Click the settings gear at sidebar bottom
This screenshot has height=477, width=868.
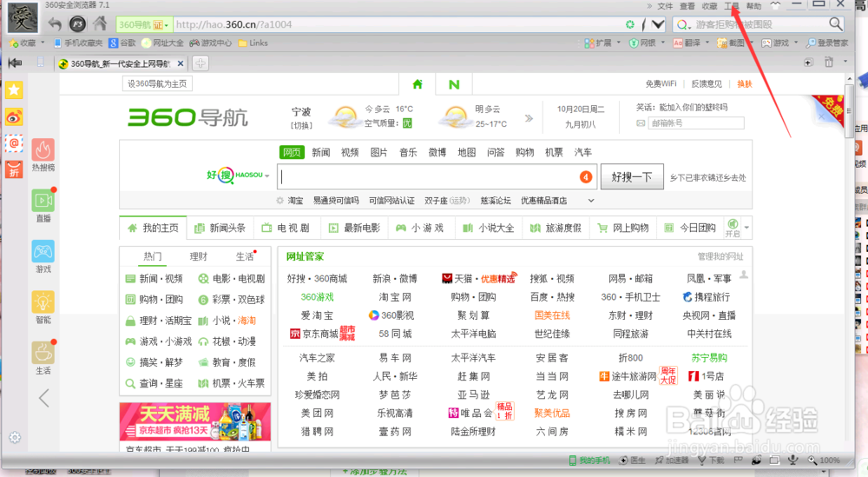[15, 437]
